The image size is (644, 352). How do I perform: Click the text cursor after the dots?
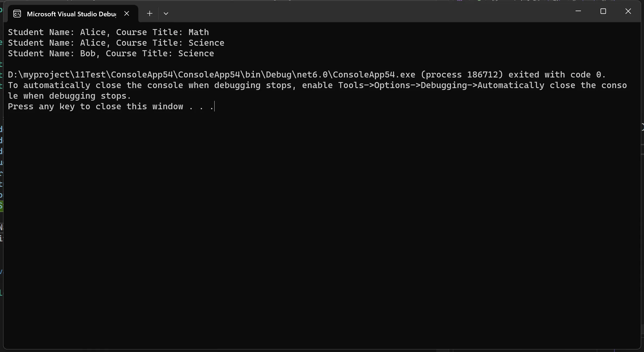[215, 106]
